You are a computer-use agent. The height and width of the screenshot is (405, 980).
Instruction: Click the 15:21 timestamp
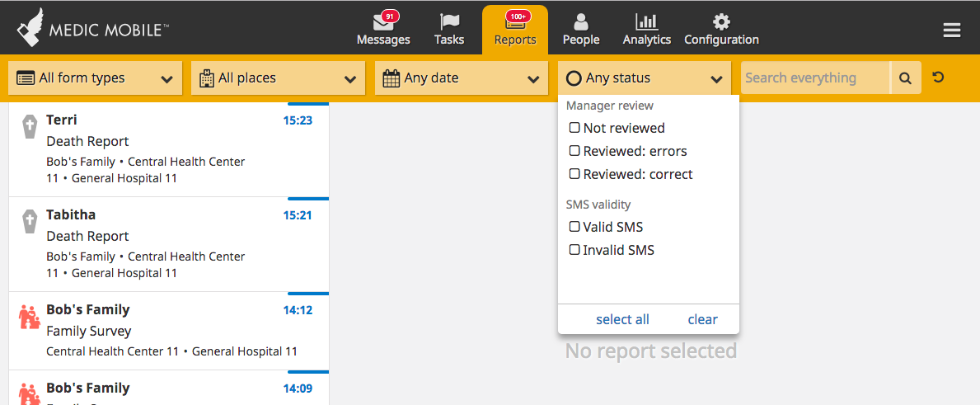point(298,215)
